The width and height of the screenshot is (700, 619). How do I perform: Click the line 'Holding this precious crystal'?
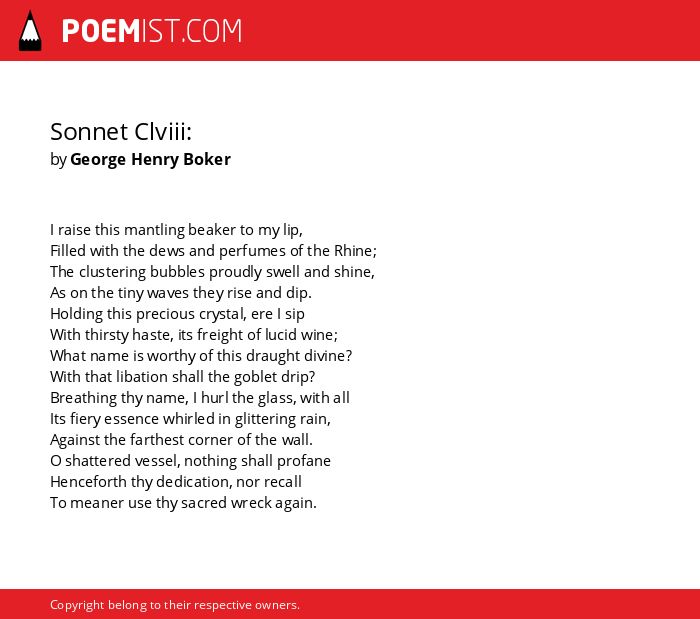[x=177, y=314]
